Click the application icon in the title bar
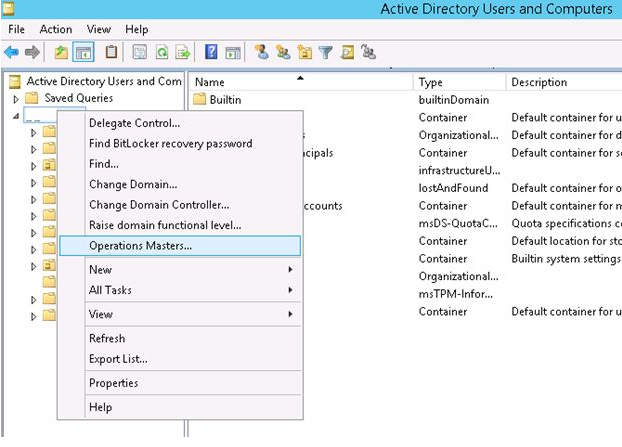 click(8, 9)
